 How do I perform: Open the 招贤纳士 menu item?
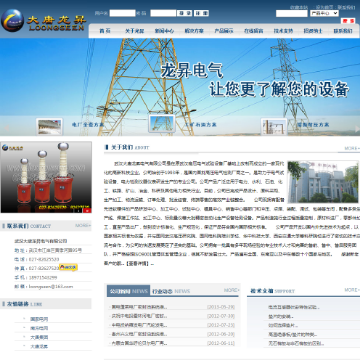(x=313, y=31)
